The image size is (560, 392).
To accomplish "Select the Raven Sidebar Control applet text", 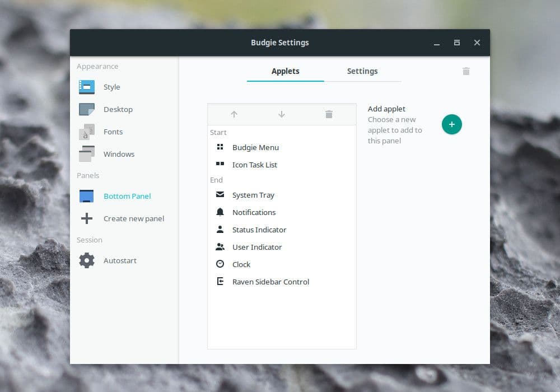I will 270,282.
